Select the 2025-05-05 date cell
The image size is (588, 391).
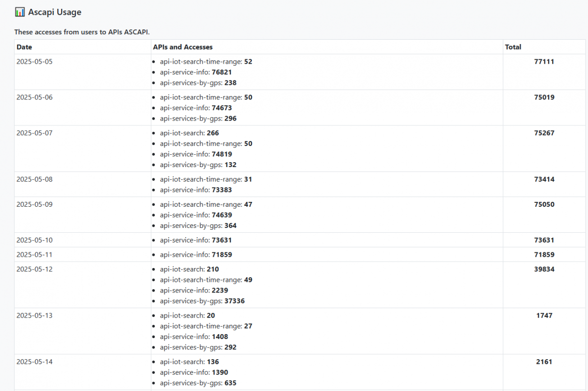coord(34,62)
